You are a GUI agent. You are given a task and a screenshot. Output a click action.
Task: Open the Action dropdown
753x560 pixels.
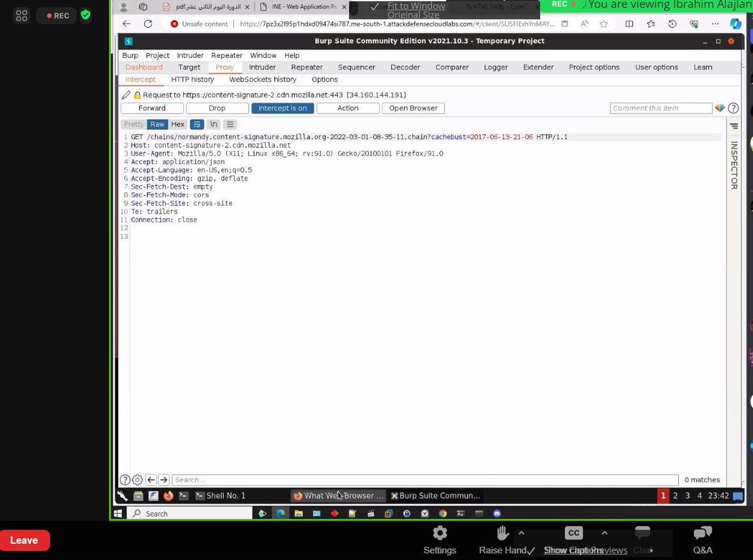(x=348, y=107)
